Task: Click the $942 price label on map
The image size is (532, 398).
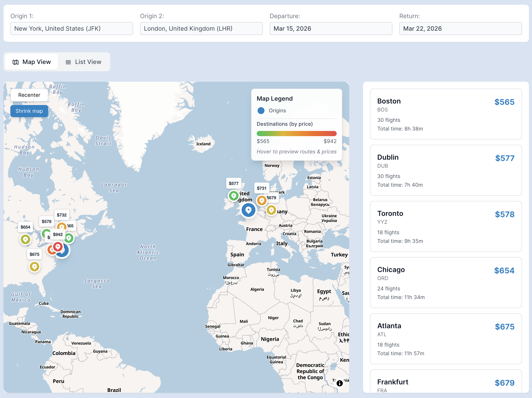Action: click(58, 234)
